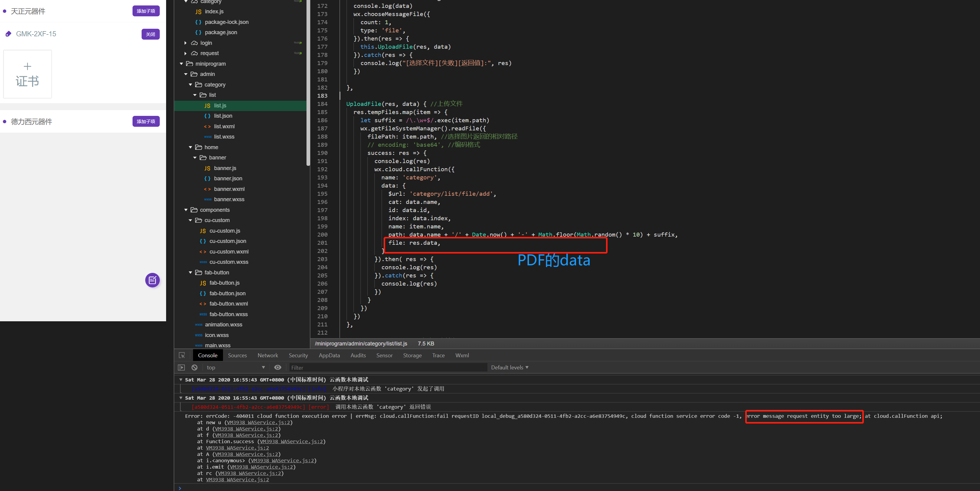Click the inspect element icon in devtools

182,355
